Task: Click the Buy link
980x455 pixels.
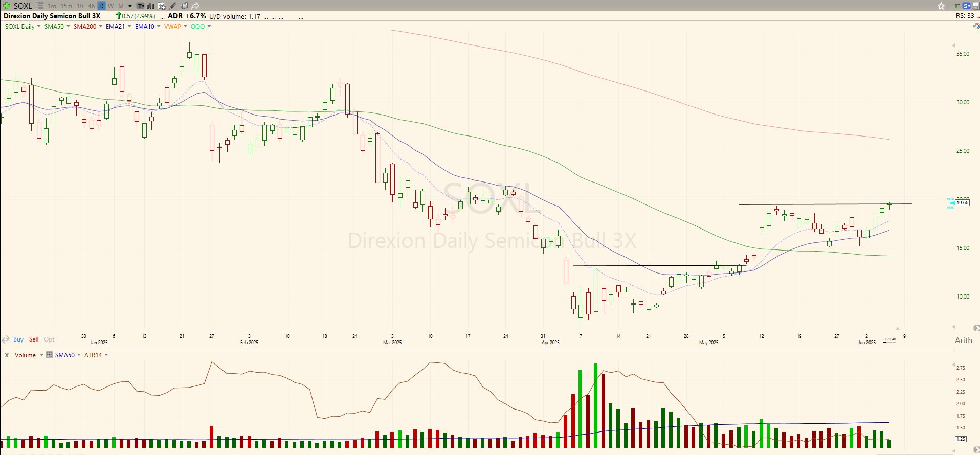Action: [18, 339]
